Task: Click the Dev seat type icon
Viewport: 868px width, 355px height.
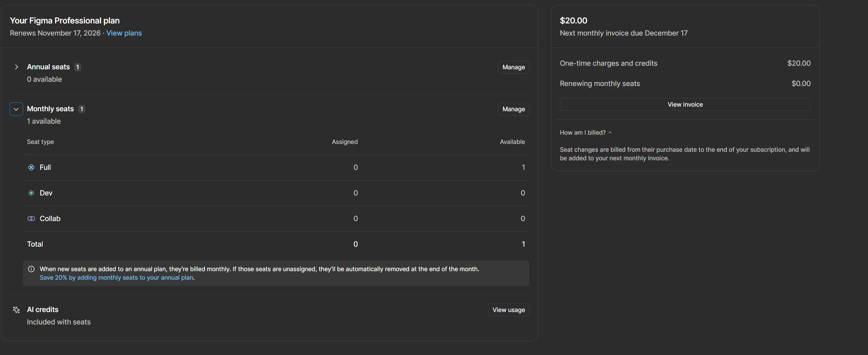Action: [x=31, y=193]
